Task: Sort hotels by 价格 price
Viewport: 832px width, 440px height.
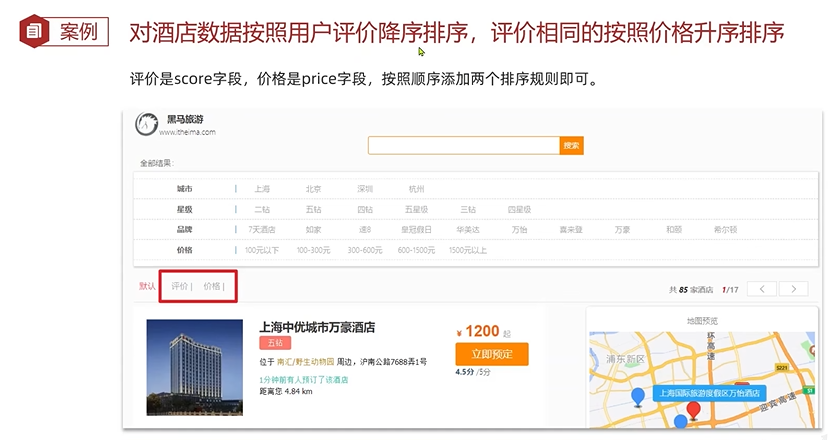Action: pos(212,286)
